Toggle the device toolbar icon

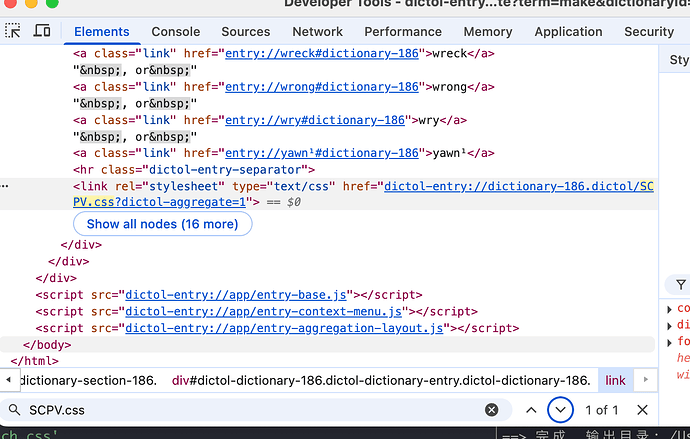tap(42, 31)
